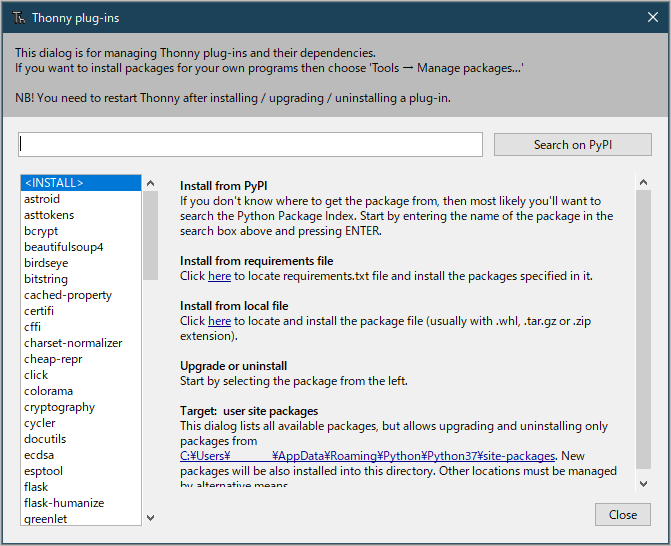Click the Thonny icon in the title bar
The height and width of the screenshot is (546, 671).
pos(19,18)
